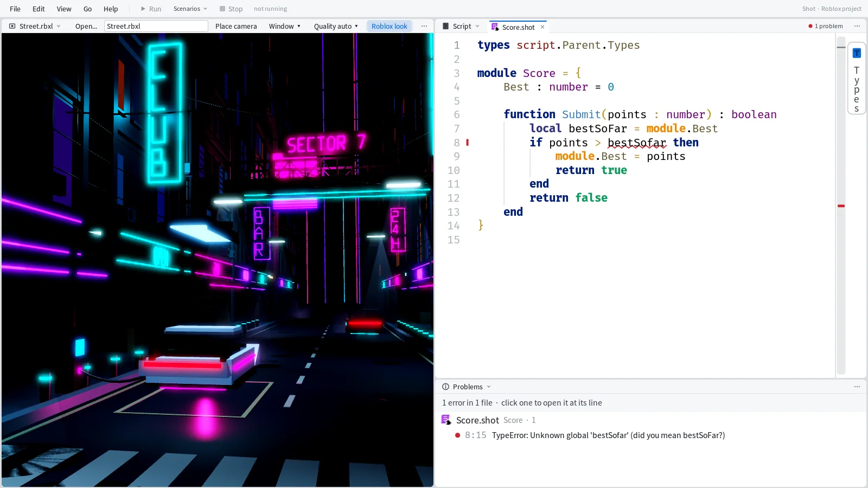868x488 pixels.
Task: Click the Score.shot file icon in Problems
Action: pyautogui.click(x=446, y=420)
